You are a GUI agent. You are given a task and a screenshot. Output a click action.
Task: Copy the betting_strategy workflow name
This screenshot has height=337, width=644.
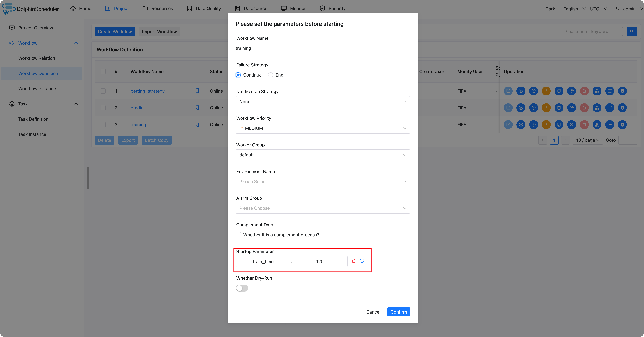[x=197, y=91]
